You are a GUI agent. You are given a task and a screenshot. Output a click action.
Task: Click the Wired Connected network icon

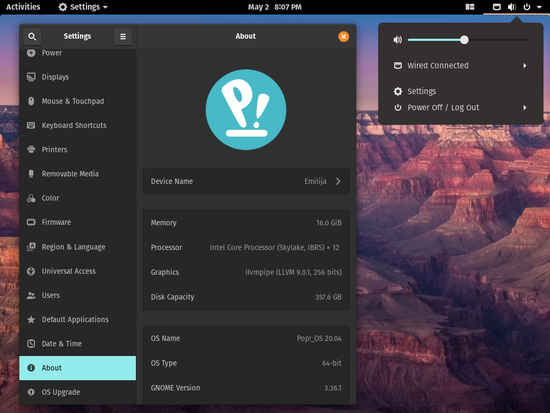tap(398, 66)
